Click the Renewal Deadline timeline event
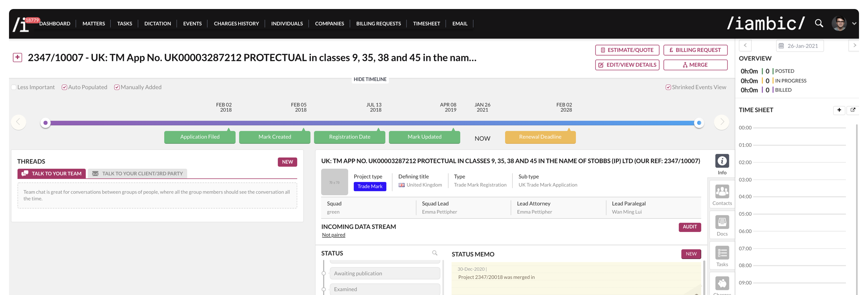The height and width of the screenshot is (295, 868). (540, 137)
